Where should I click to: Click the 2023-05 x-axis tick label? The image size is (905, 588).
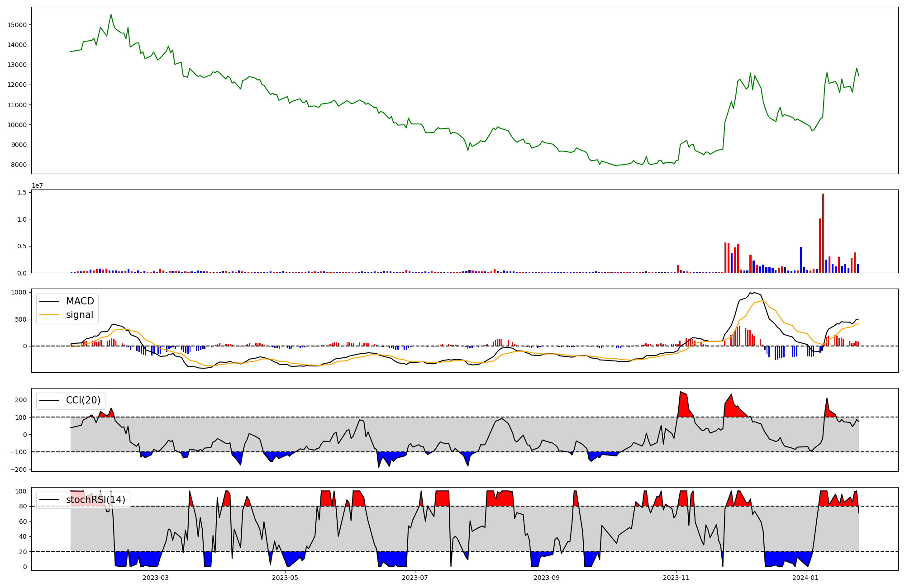pyautogui.click(x=285, y=578)
